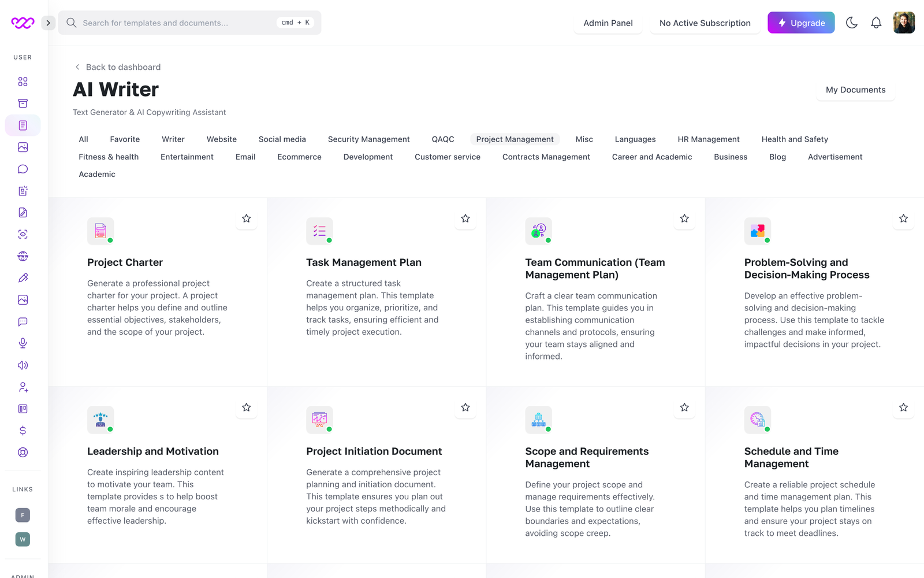Open the dashboard grid icon in sidebar
The image size is (924, 578).
click(23, 81)
